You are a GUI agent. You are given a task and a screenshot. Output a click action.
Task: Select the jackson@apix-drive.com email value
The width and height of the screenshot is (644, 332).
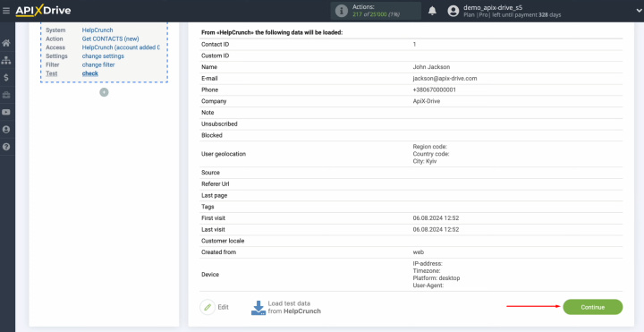coord(445,78)
